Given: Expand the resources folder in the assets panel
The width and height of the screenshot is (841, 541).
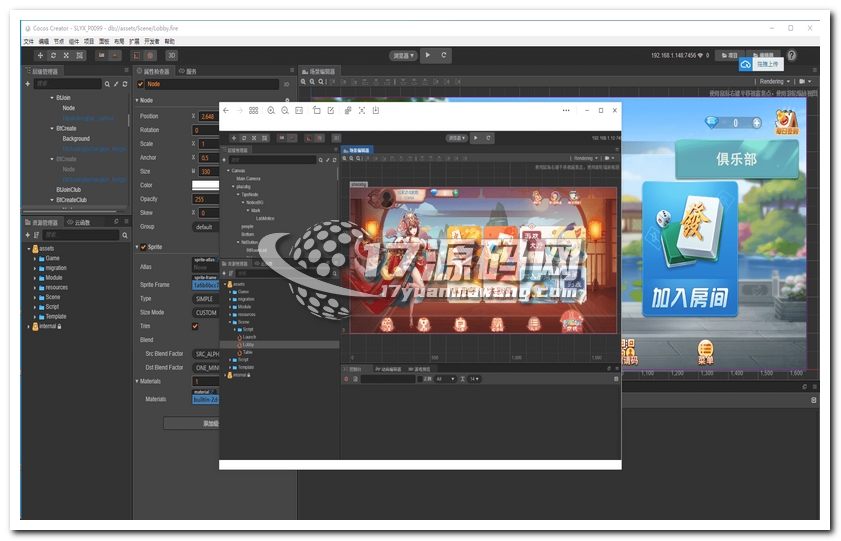Looking at the screenshot, I should point(35,288).
